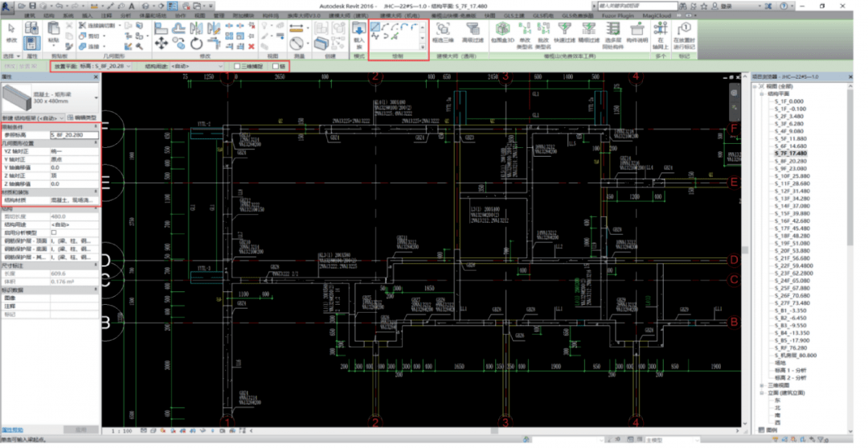Select the Line draw tool

(375, 27)
